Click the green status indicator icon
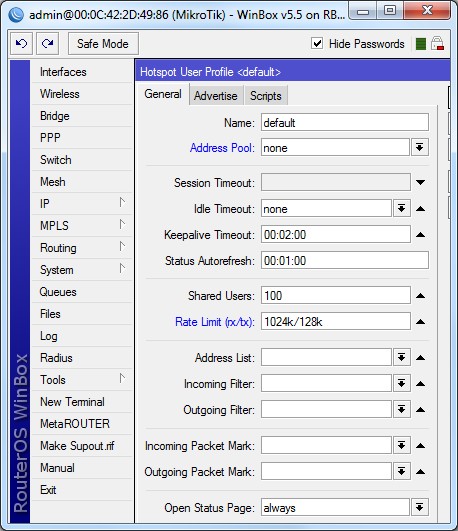458x531 pixels. [420, 44]
